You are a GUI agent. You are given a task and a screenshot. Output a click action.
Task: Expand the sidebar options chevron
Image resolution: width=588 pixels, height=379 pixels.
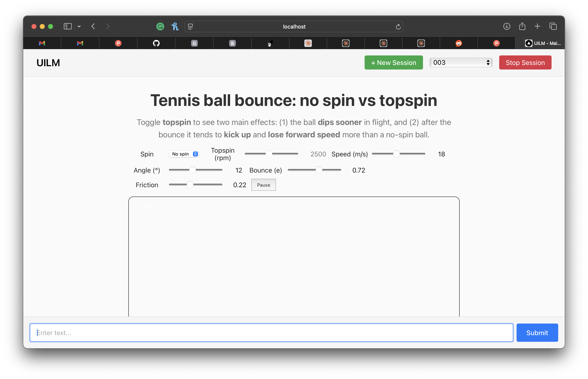79,26
